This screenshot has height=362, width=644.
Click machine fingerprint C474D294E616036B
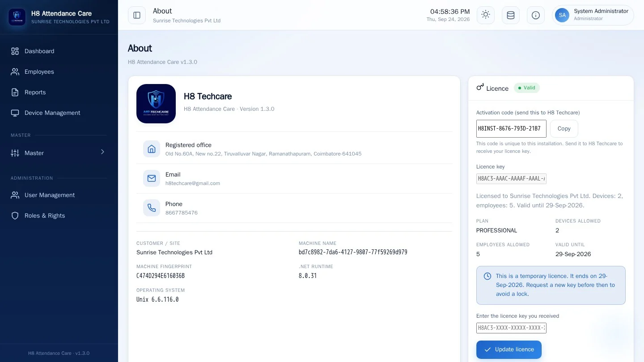[161, 276]
